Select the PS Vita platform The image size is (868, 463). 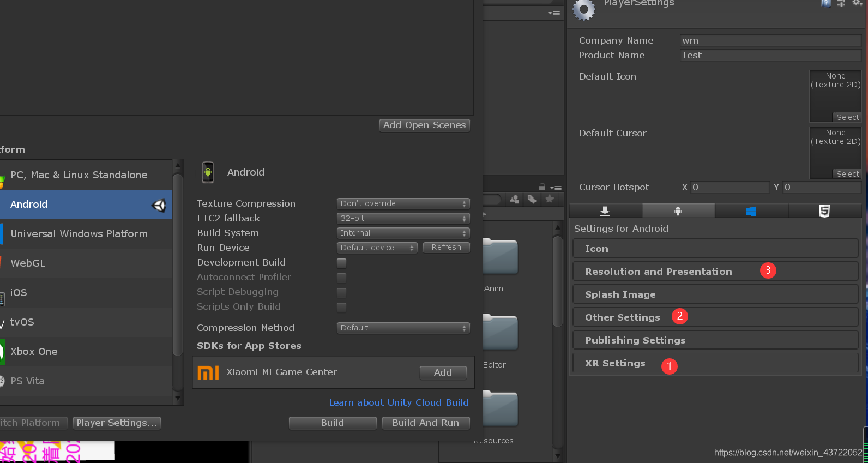[x=86, y=381]
